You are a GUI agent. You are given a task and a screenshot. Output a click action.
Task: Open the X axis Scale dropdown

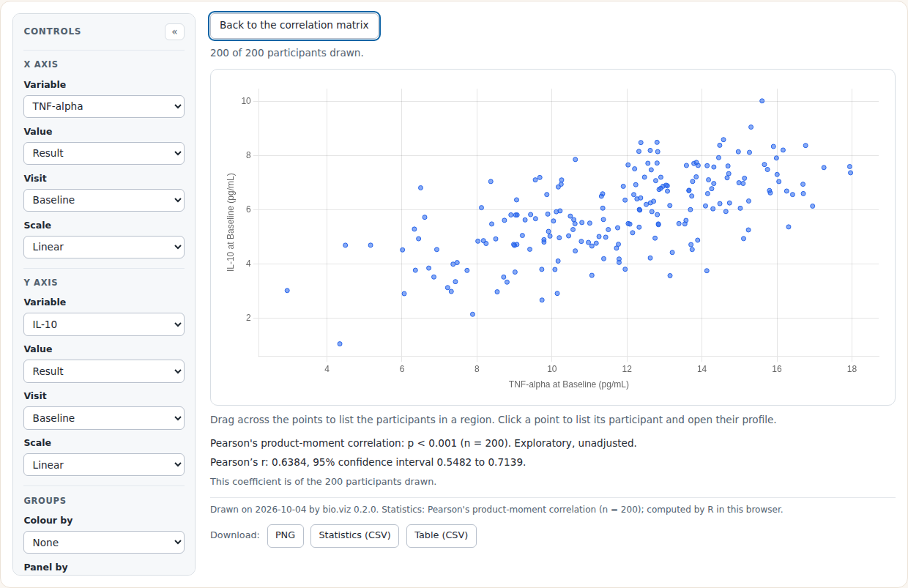tap(104, 247)
